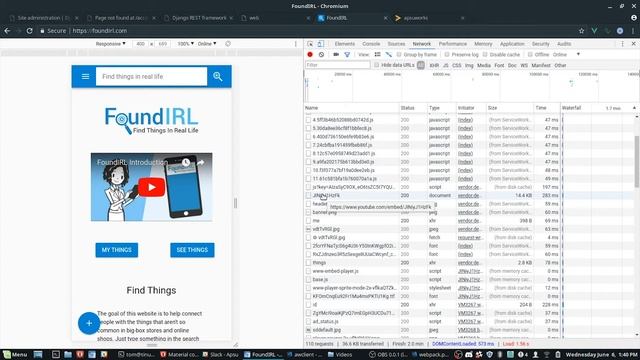Switch to the Elements tab
The image size is (640, 360).
[x=344, y=44]
